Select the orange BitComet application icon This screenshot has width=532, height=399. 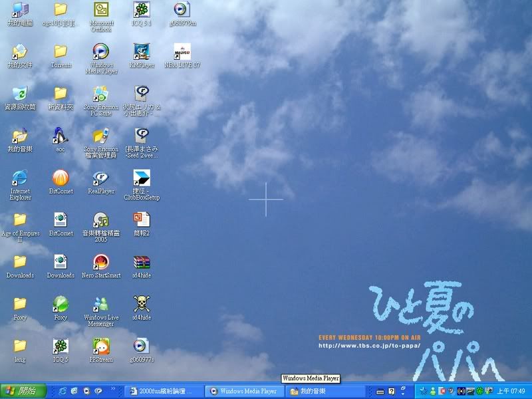pyautogui.click(x=61, y=178)
